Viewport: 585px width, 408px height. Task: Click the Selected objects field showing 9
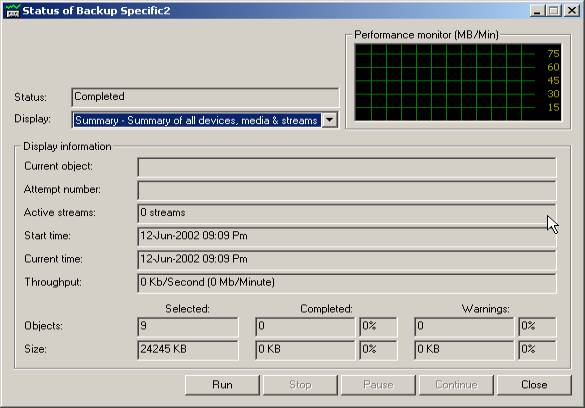point(188,327)
